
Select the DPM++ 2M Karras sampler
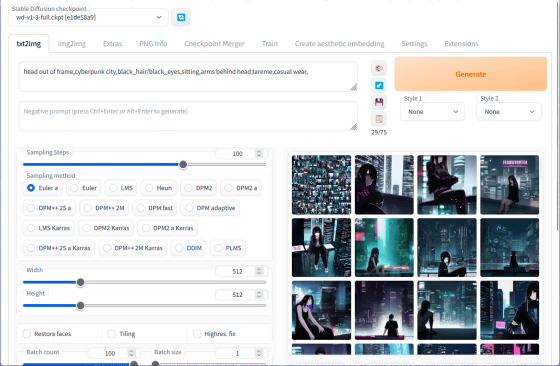(133, 248)
